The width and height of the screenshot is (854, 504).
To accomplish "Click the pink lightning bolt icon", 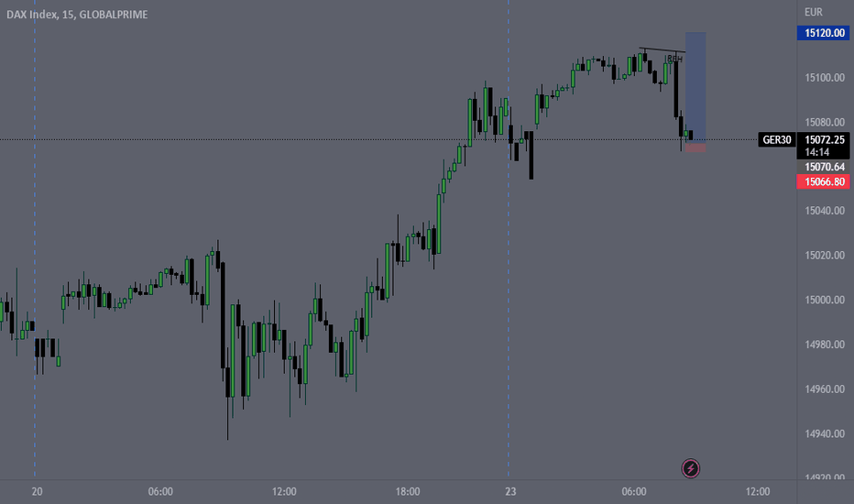I will (691, 468).
